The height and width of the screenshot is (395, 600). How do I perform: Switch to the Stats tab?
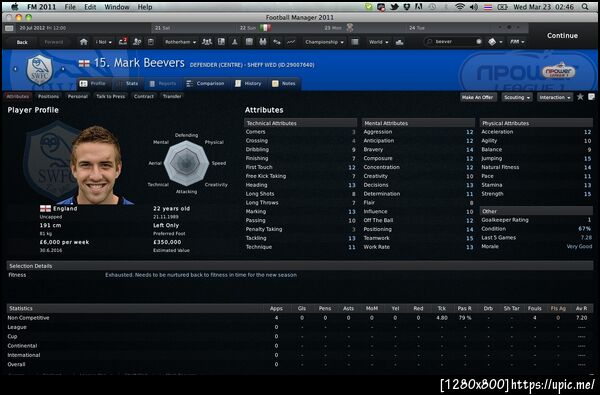(128, 83)
